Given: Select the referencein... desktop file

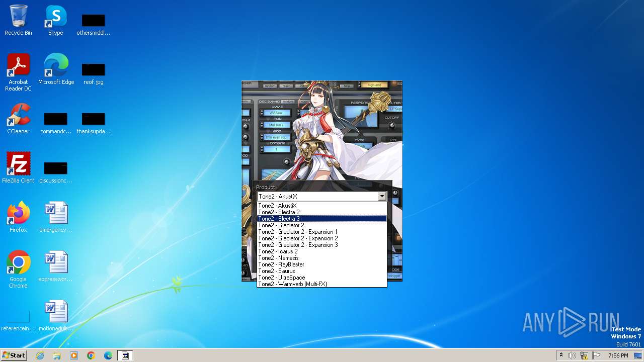Looking at the screenshot, I should 18,321.
